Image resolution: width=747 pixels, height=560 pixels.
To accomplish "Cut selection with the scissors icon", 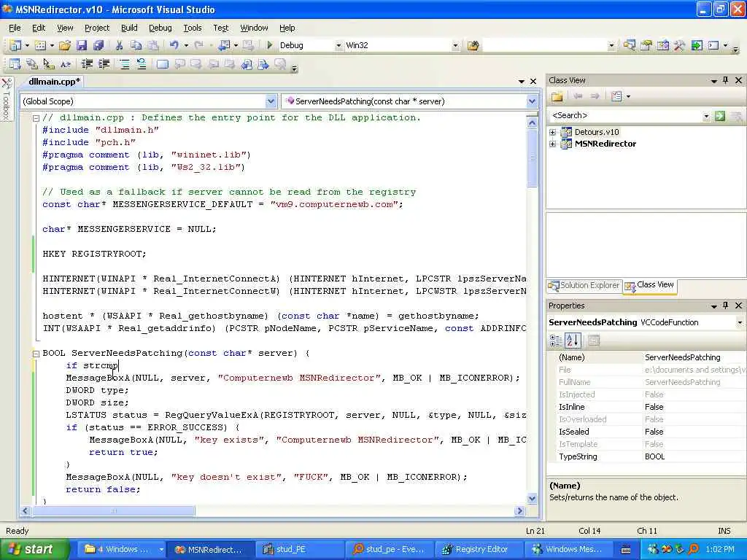I will [x=119, y=45].
